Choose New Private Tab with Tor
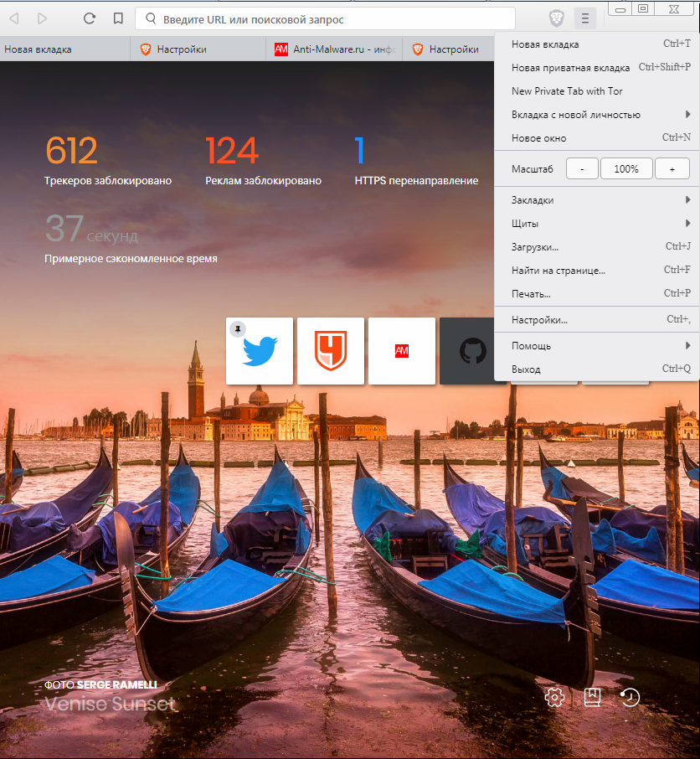This screenshot has height=759, width=700. pyautogui.click(x=598, y=91)
